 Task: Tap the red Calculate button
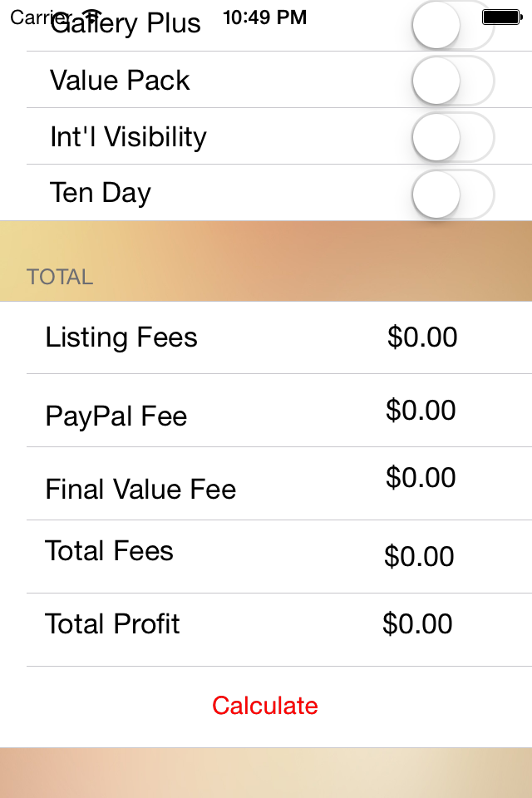(x=265, y=706)
